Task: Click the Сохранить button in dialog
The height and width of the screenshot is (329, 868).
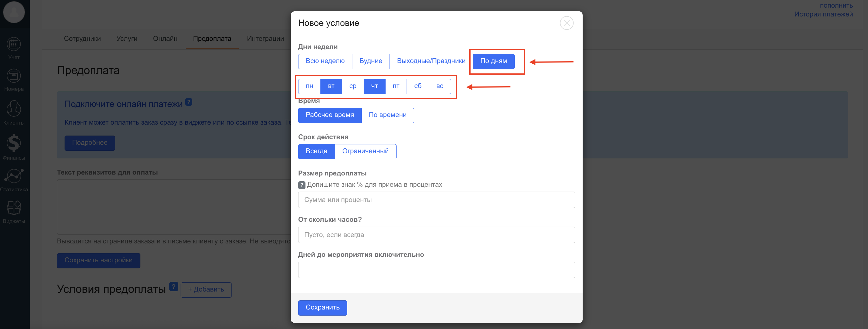Action: tap(322, 308)
